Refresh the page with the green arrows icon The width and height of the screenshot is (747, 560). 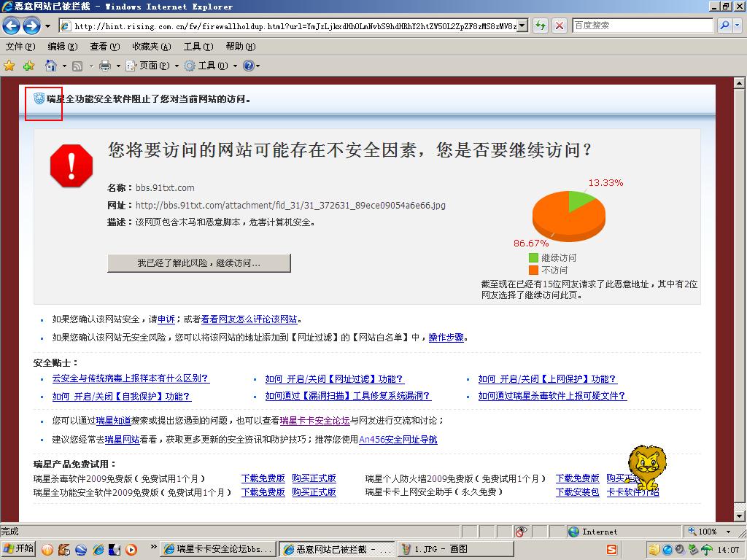[541, 26]
